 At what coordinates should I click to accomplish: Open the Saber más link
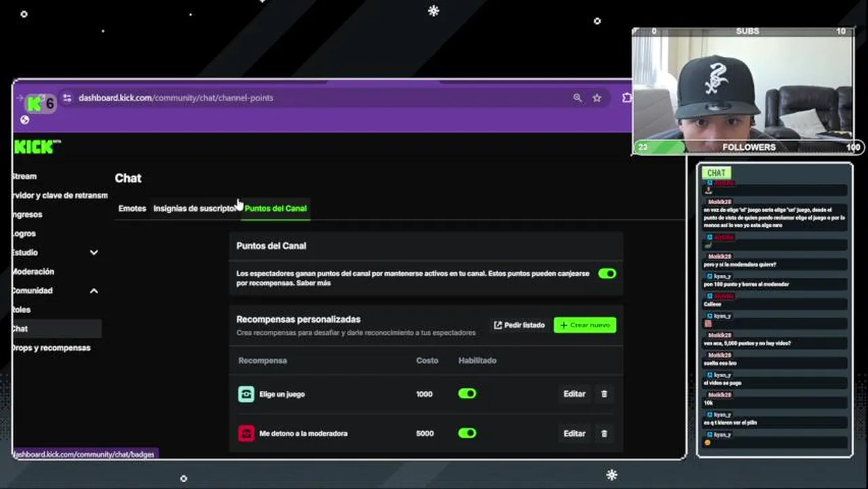[314, 283]
